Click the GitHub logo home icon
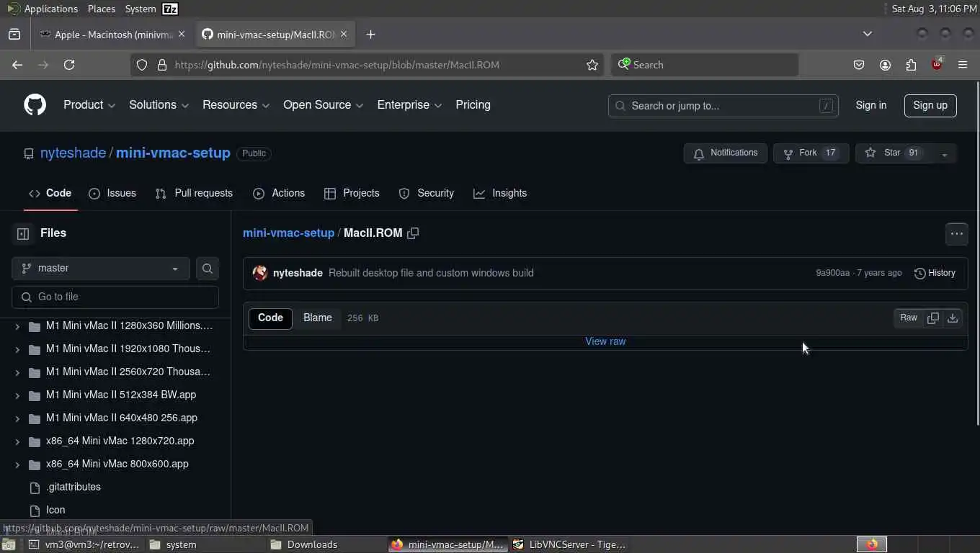Image resolution: width=980 pixels, height=553 pixels. [x=35, y=105]
